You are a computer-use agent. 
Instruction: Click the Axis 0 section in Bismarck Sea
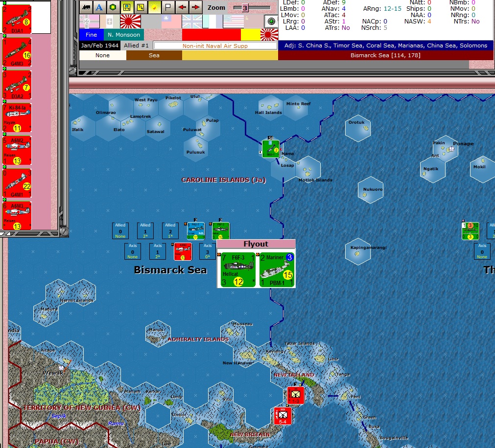(x=133, y=251)
